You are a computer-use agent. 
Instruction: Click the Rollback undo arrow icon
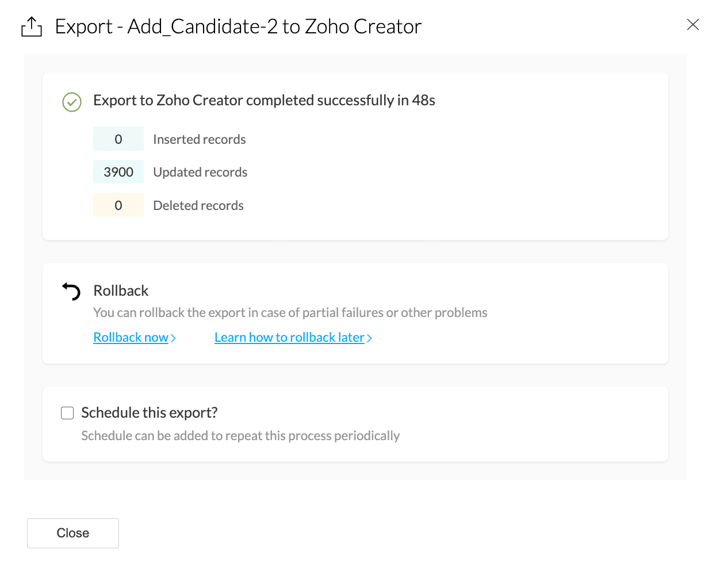(72, 291)
